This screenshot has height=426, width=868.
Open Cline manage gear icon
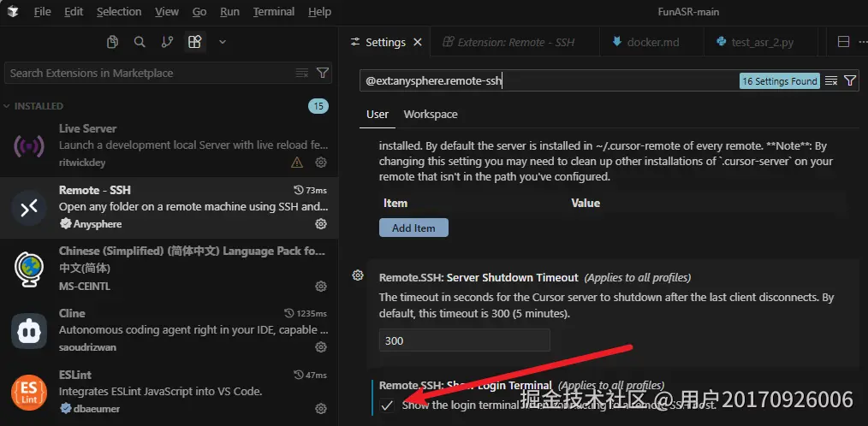pyautogui.click(x=320, y=347)
